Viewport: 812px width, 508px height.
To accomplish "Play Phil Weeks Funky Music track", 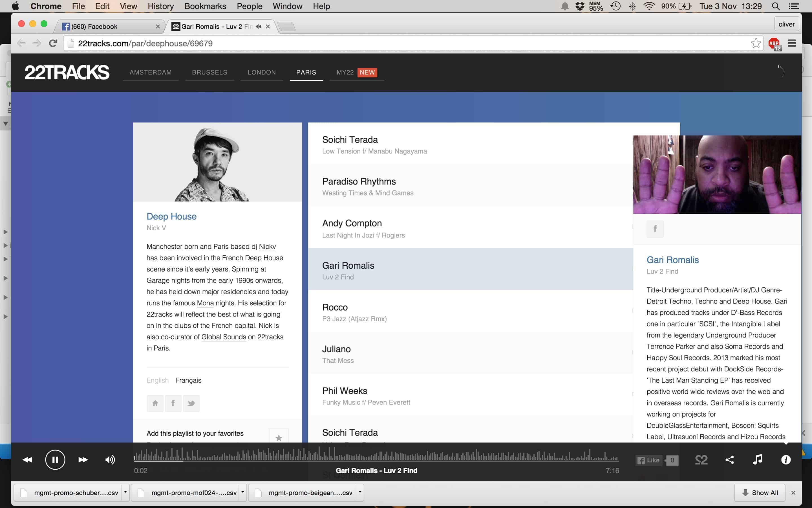I will [x=470, y=395].
